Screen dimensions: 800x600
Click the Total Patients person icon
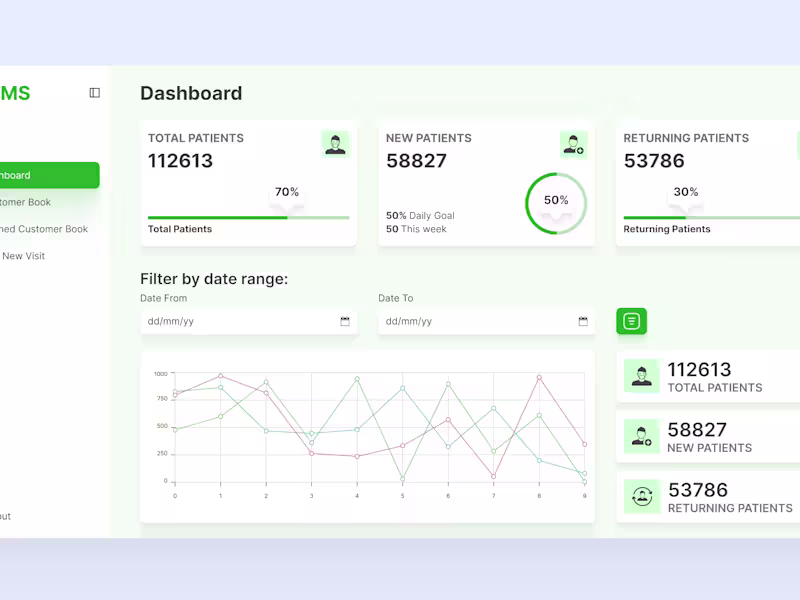(336, 144)
